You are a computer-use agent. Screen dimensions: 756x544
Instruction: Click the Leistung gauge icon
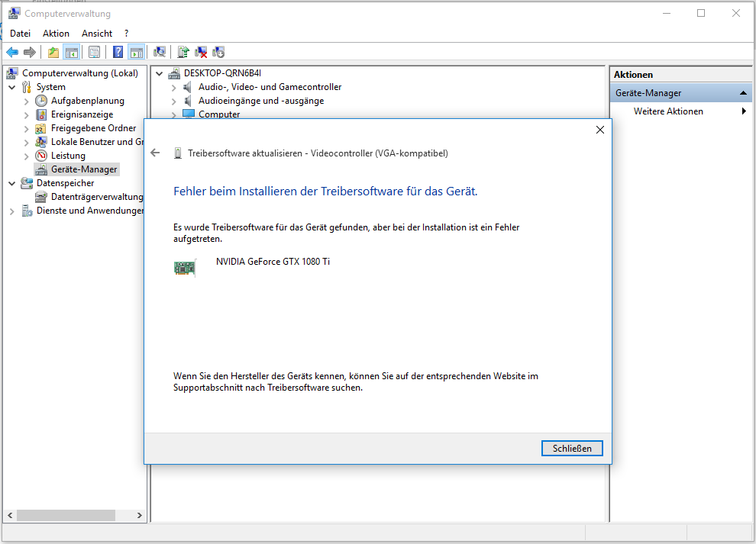click(41, 156)
